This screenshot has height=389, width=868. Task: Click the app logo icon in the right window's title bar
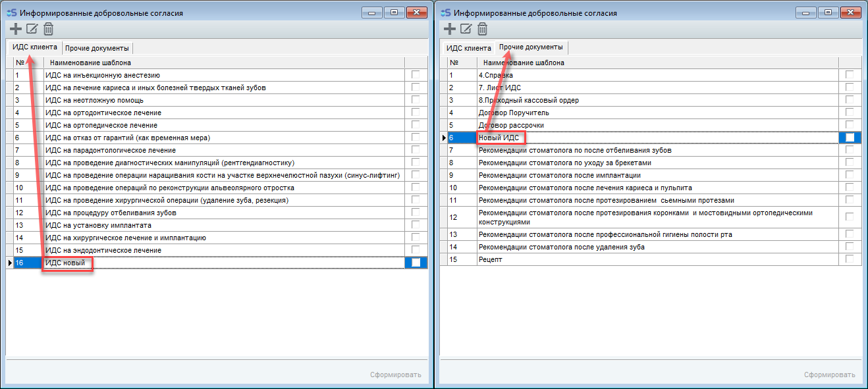pyautogui.click(x=445, y=13)
